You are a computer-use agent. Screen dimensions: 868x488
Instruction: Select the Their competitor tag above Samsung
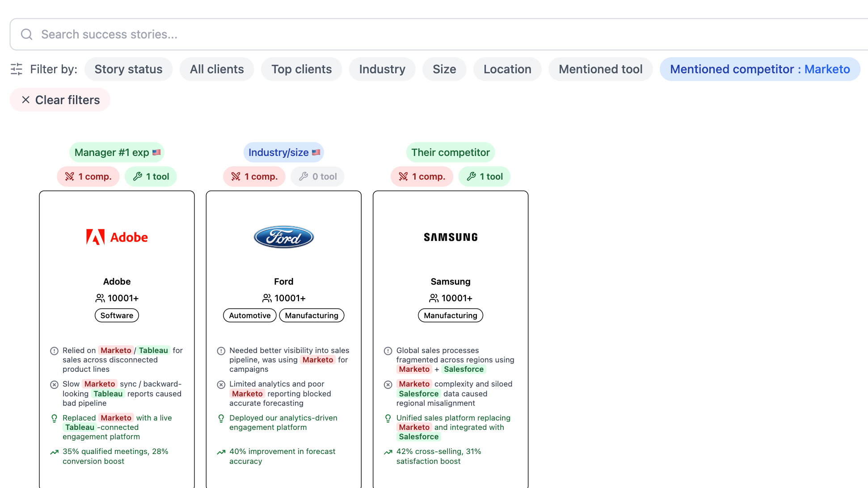(x=451, y=152)
